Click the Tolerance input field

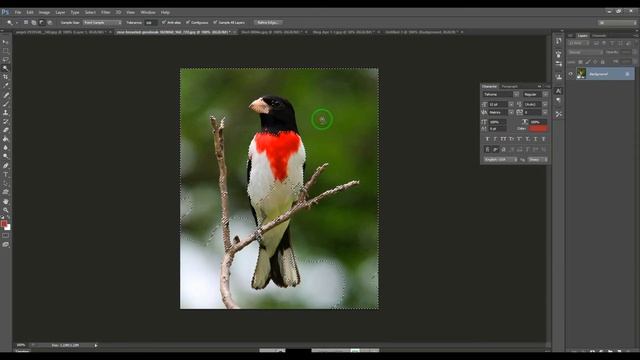tap(151, 22)
